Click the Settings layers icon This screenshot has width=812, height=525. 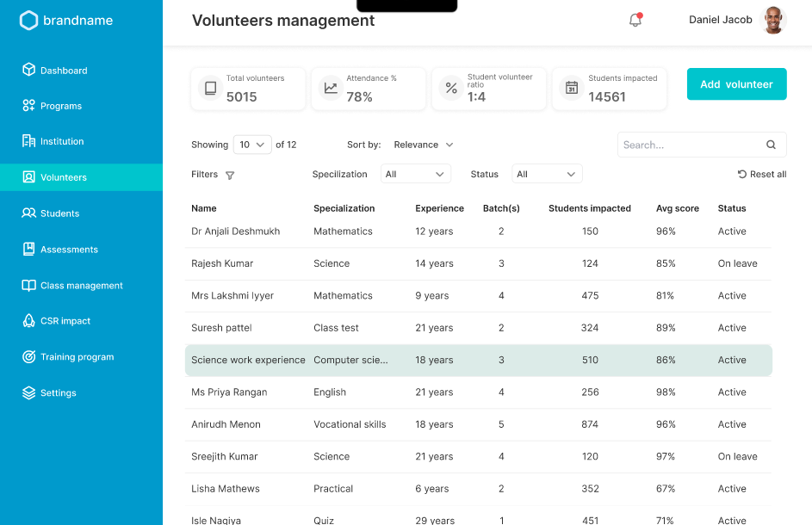coord(29,392)
